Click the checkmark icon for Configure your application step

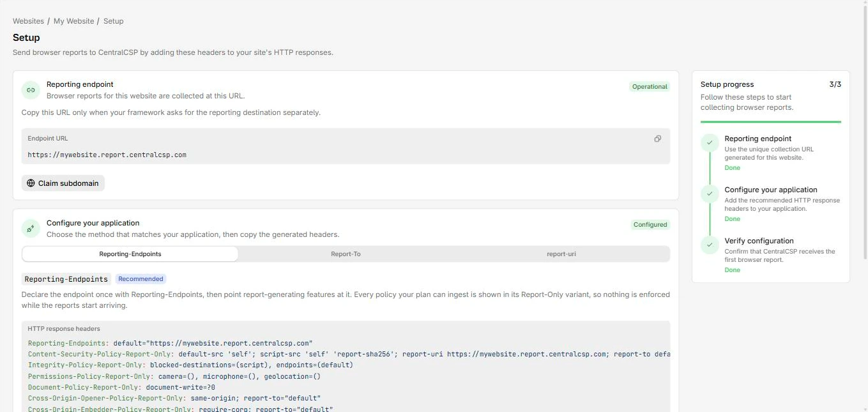click(710, 194)
